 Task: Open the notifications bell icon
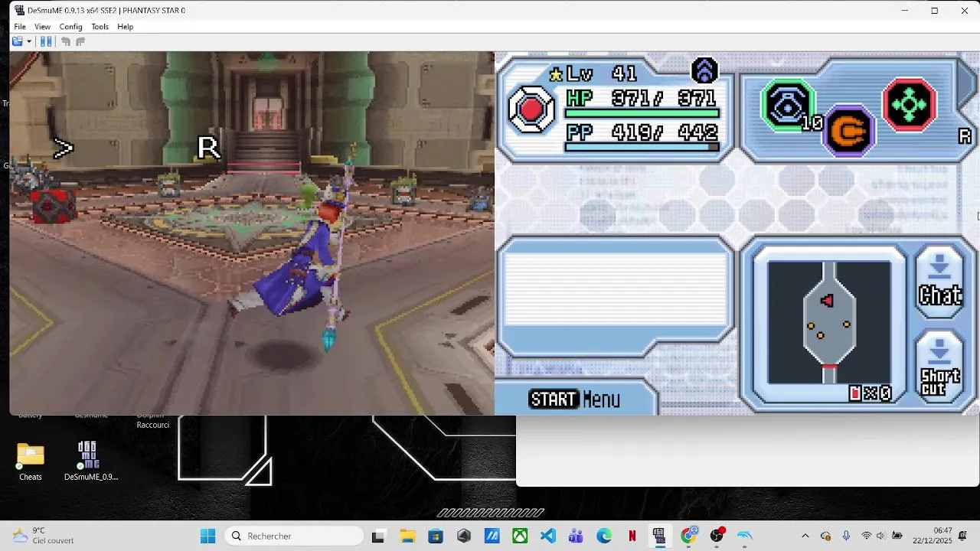tap(963, 536)
